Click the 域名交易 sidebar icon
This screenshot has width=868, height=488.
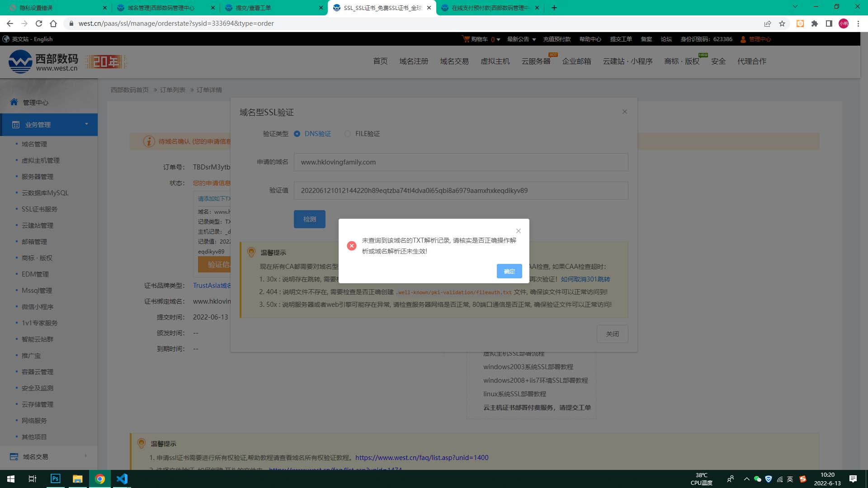click(x=14, y=457)
